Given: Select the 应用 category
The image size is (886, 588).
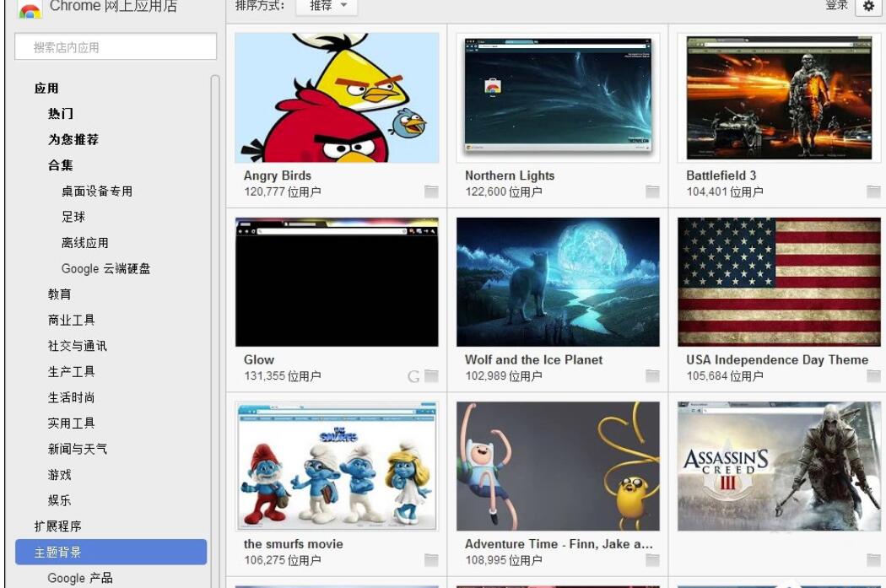Looking at the screenshot, I should [x=46, y=88].
